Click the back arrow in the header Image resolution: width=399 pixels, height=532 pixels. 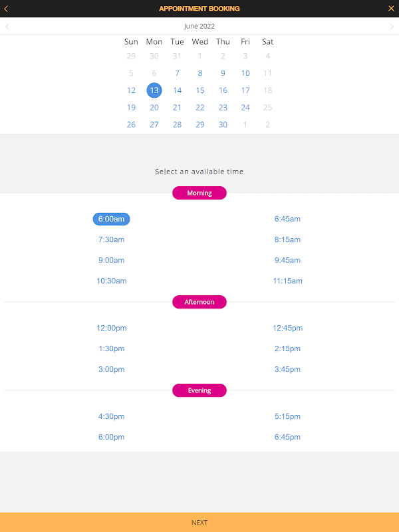(7, 9)
